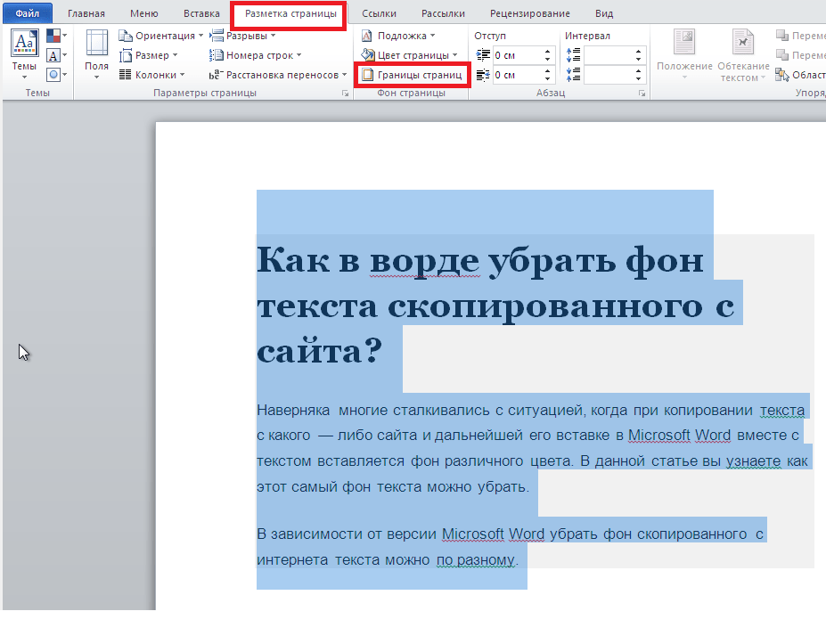Viewport: 826px width, 644px height.
Task: Increase the right indent value
Action: tap(548, 71)
